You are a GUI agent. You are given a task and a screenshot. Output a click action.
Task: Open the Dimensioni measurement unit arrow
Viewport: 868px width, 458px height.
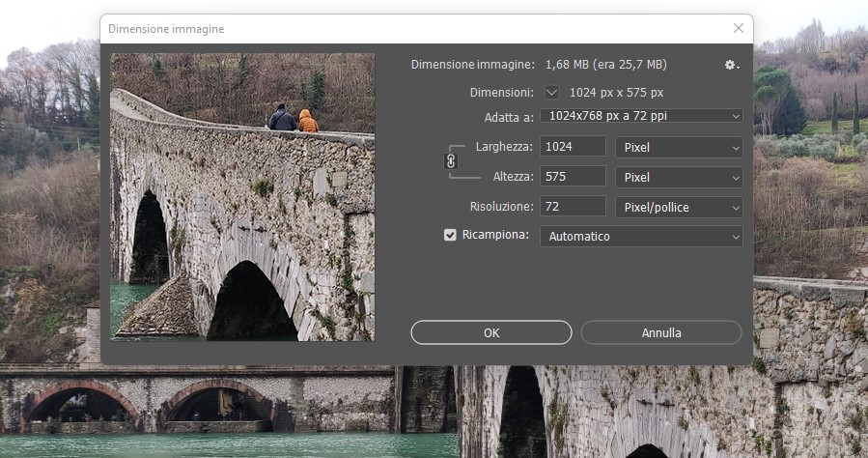pos(551,93)
